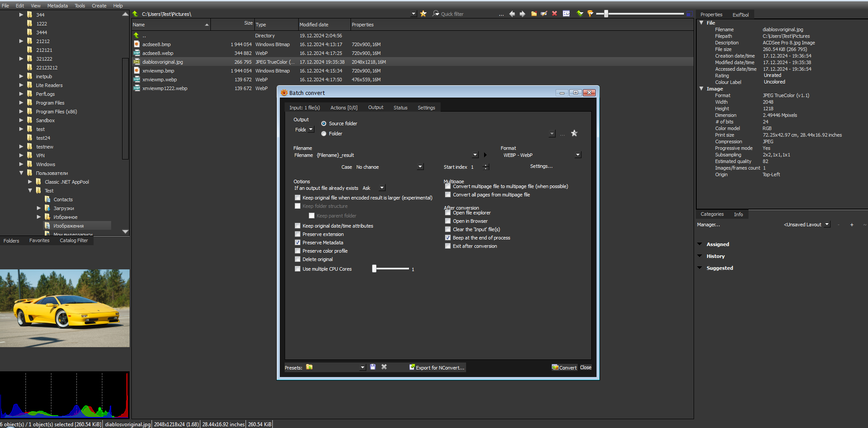Image resolution: width=868 pixels, height=428 pixels.
Task: Save preset using the floppy disk icon
Action: tap(373, 367)
